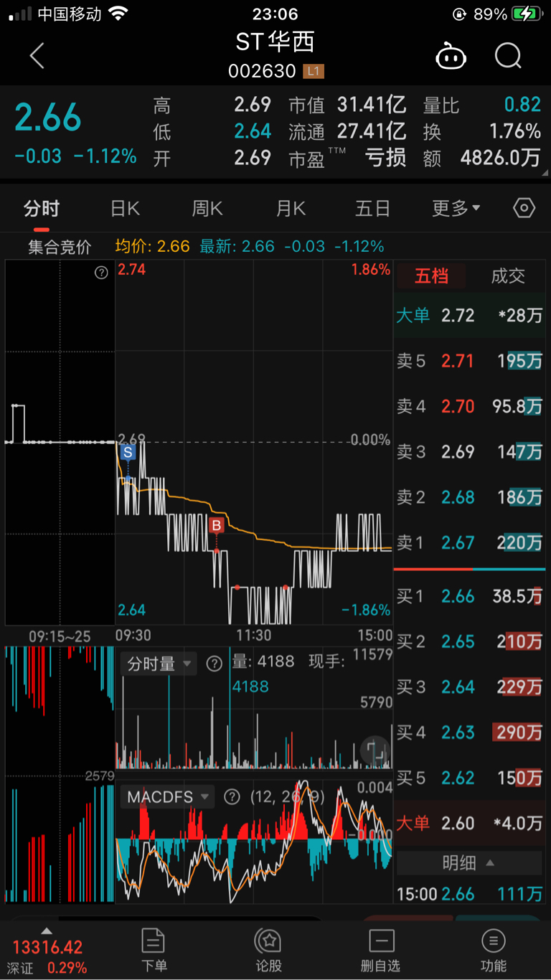
Task: Select the 五档 order book tab
Action: [431, 276]
